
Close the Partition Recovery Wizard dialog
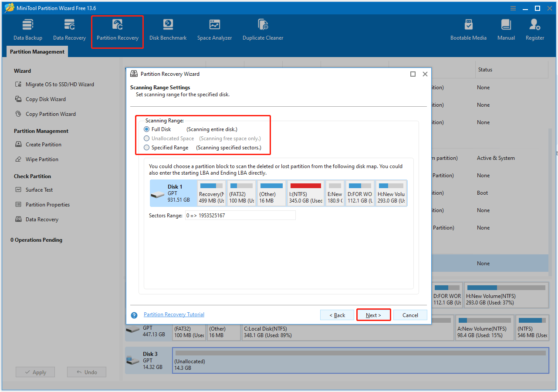click(425, 74)
